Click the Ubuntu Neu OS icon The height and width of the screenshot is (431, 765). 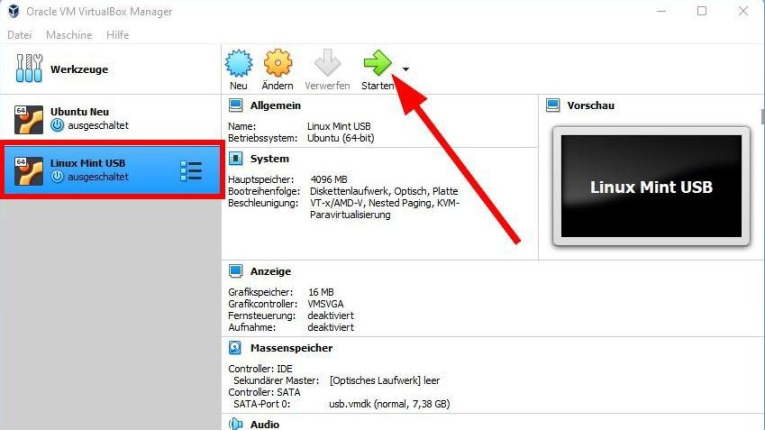click(28, 119)
